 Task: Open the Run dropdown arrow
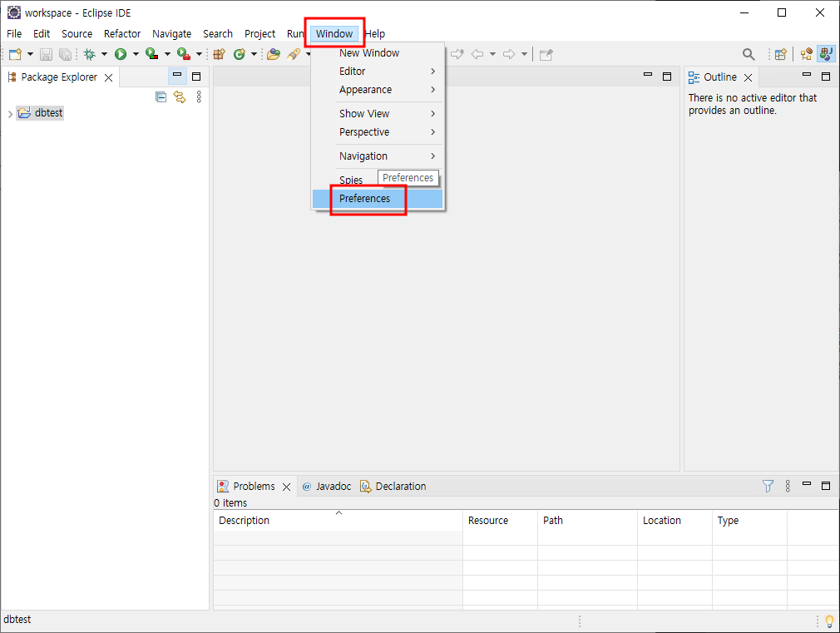point(136,54)
